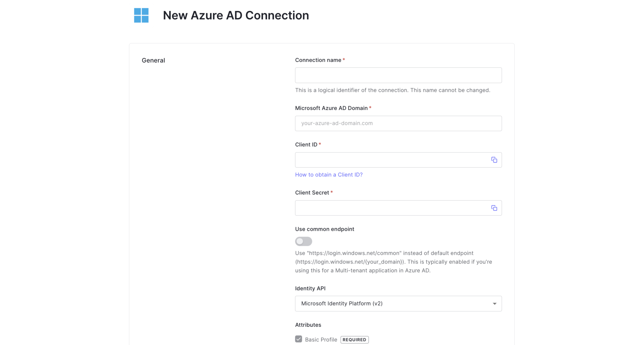Click the Use common endpoint label
Image resolution: width=644 pixels, height=345 pixels.
point(325,229)
